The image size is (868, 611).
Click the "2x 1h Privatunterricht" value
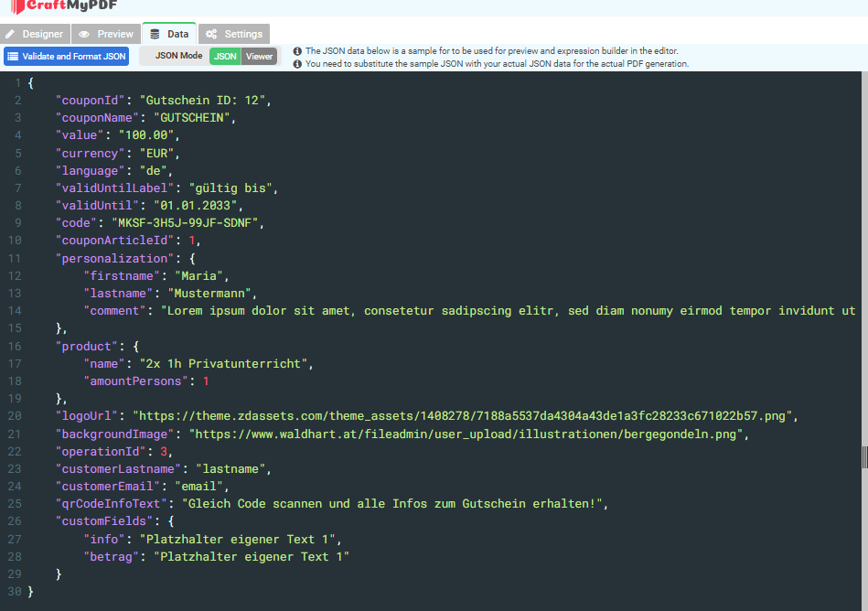(224, 364)
